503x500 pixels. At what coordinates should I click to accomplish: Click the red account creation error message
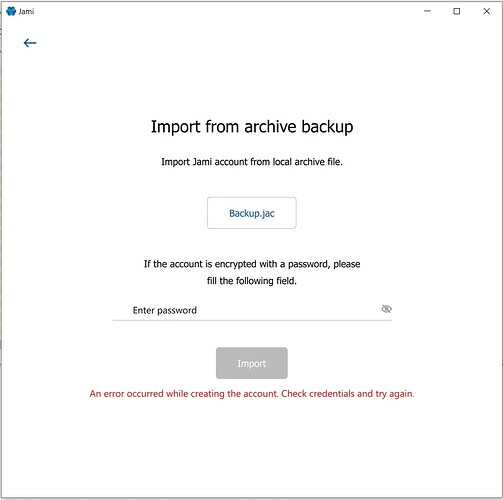coord(252,394)
